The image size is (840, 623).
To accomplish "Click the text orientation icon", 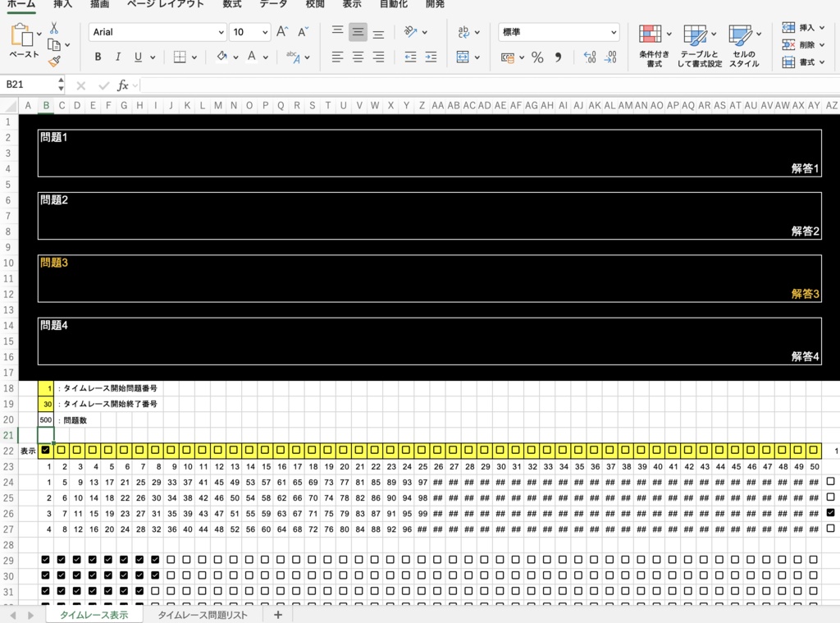I will pyautogui.click(x=411, y=32).
